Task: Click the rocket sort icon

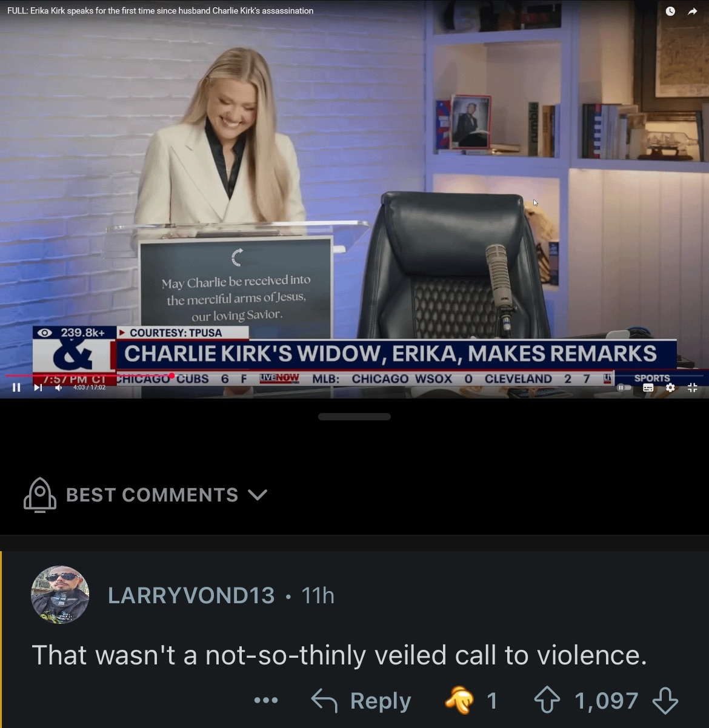Action: 40,495
